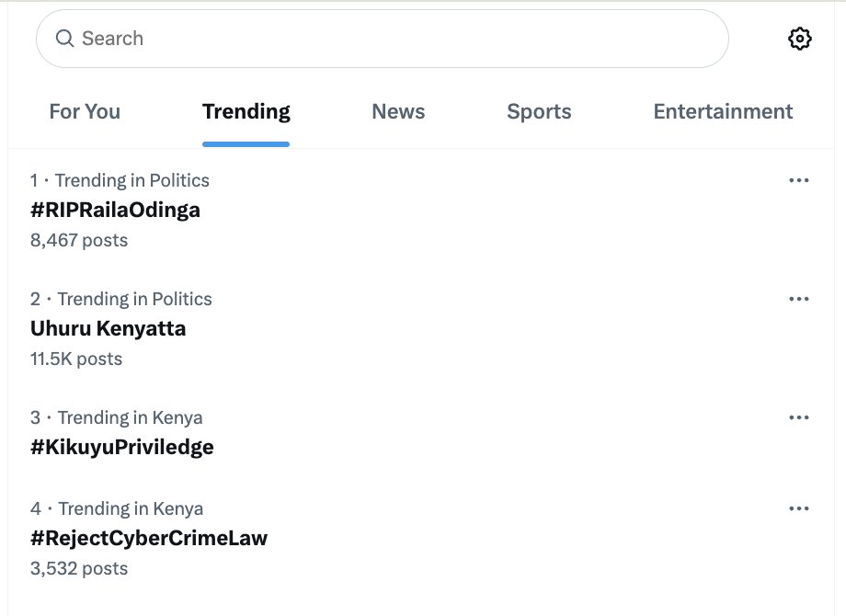
Task: Open more options for #RejectCyberCrimeLaw trend
Action: [x=798, y=508]
